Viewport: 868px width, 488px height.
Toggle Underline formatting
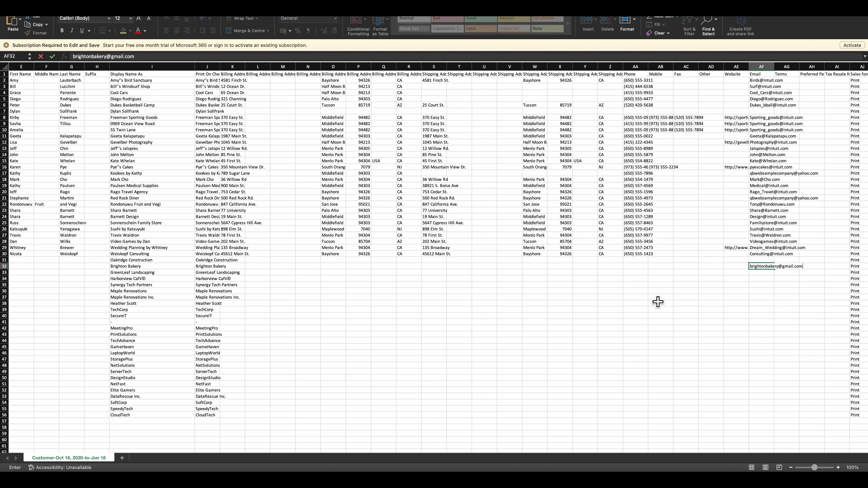click(82, 31)
